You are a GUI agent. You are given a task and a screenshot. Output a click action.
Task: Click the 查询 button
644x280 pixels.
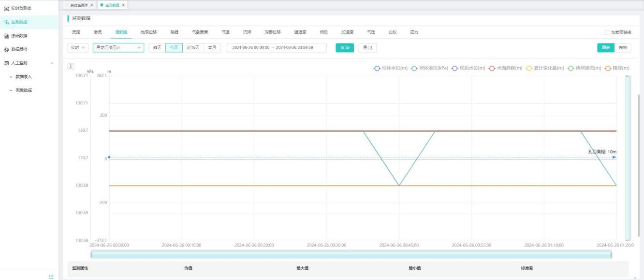[x=345, y=48]
